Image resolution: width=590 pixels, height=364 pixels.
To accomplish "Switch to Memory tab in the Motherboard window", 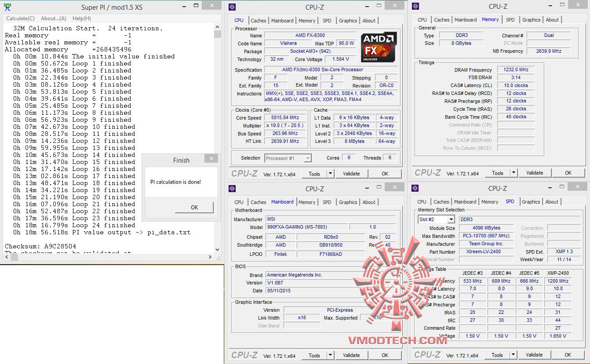I will [x=307, y=202].
